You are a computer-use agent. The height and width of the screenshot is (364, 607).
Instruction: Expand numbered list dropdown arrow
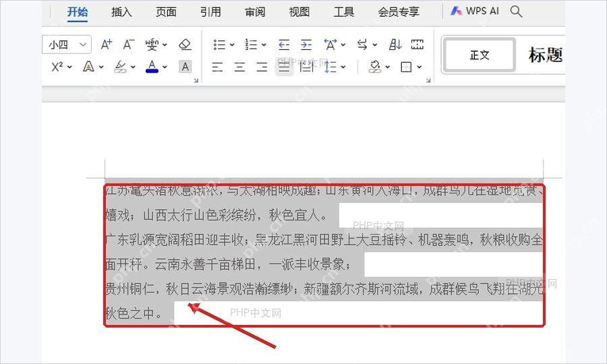[264, 45]
